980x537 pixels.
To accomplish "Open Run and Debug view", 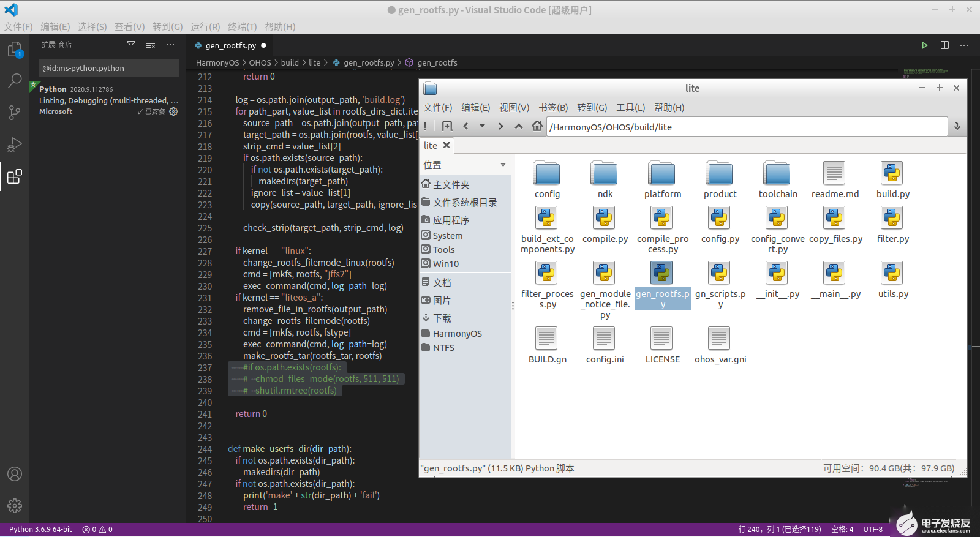I will (15, 145).
